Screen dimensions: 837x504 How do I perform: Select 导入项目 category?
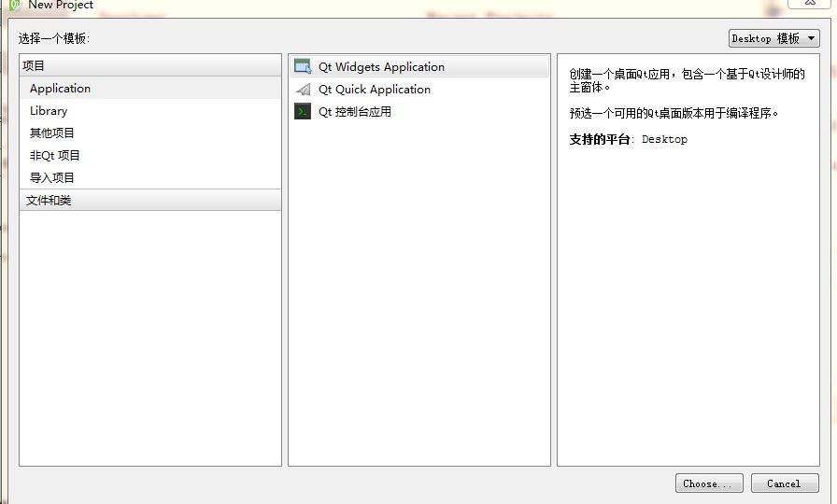click(x=150, y=177)
